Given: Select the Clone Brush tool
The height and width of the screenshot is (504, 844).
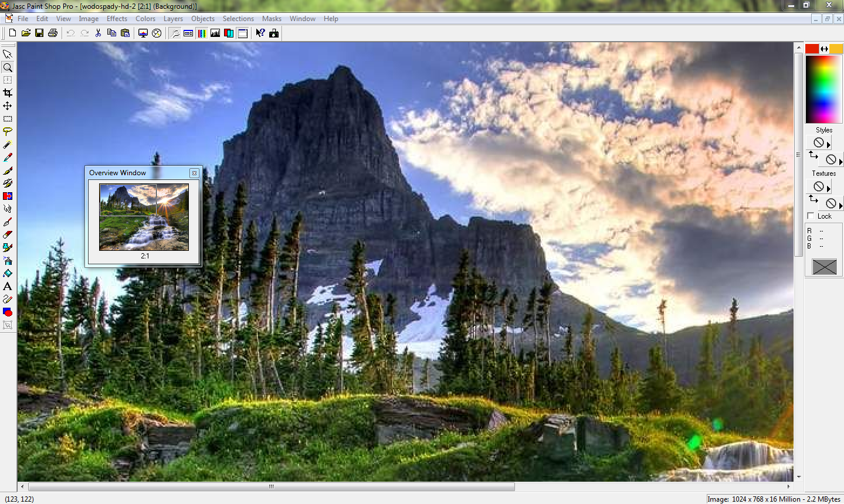Looking at the screenshot, I should (x=8, y=183).
